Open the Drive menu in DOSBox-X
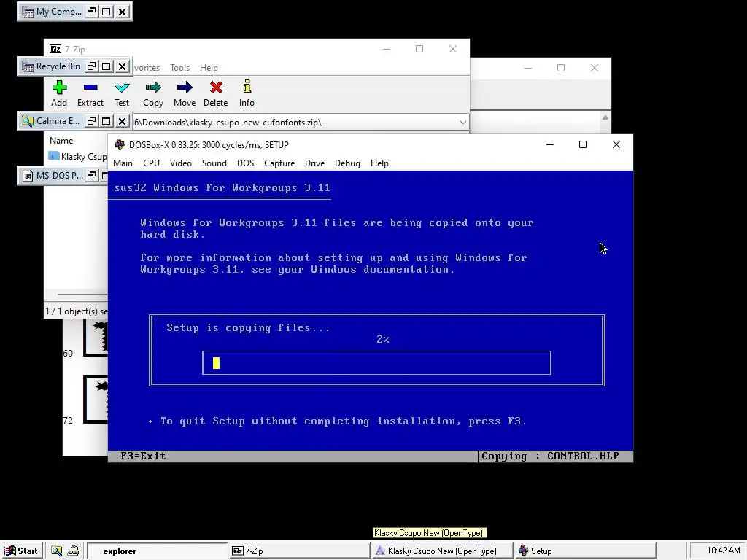This screenshot has height=560, width=747. pyautogui.click(x=315, y=163)
